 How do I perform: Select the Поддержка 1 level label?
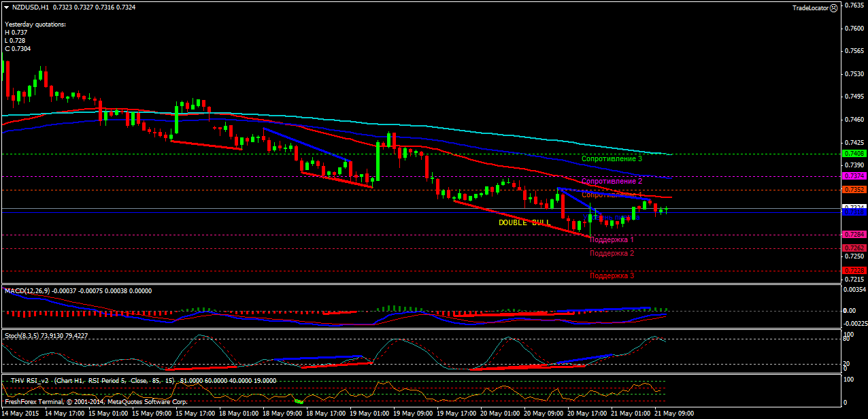(612, 239)
